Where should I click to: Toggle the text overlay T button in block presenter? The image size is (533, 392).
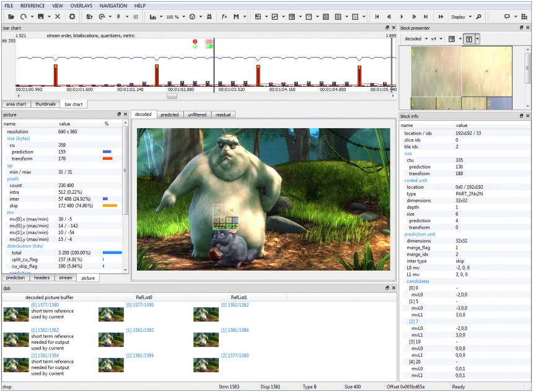click(469, 39)
